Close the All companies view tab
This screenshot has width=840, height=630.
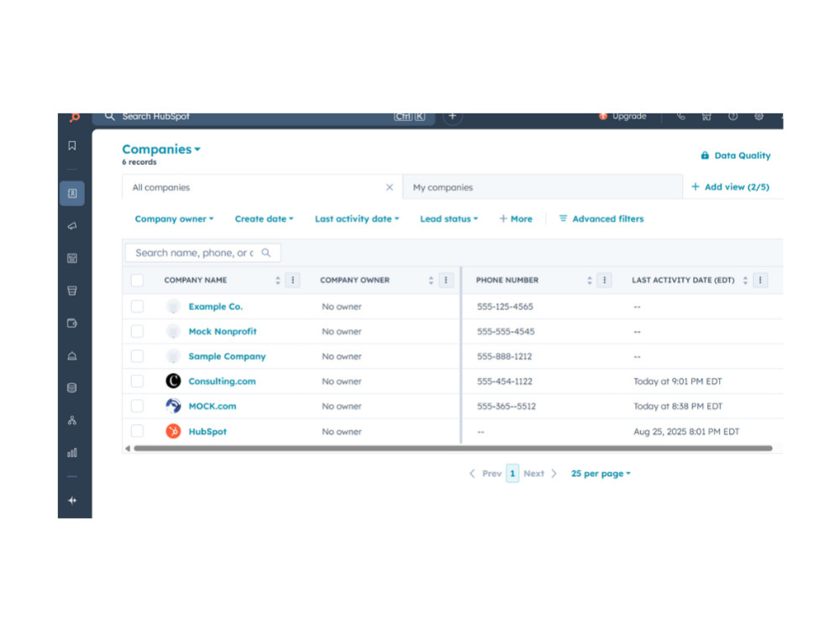pyautogui.click(x=390, y=187)
